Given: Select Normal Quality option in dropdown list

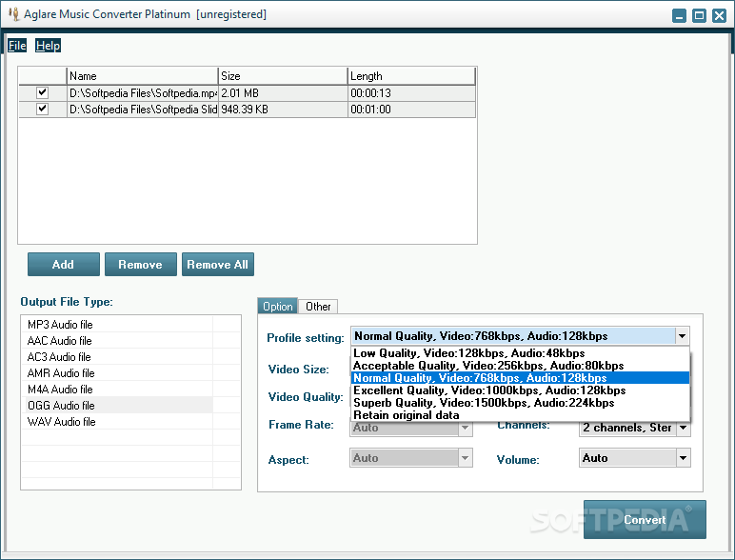Looking at the screenshot, I should tap(520, 378).
